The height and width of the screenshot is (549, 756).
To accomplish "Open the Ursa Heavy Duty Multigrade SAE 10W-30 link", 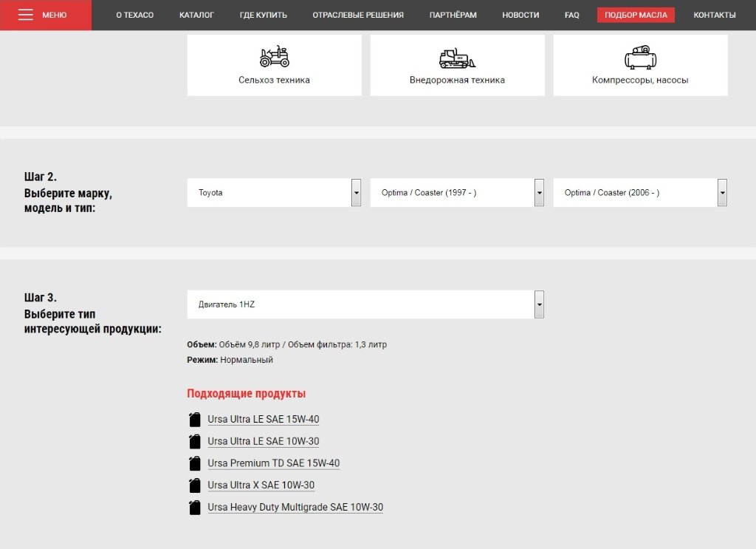I will click(295, 508).
